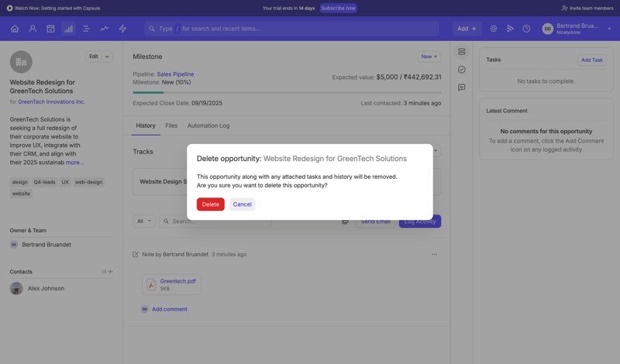Switch to the Automation Log tab
Viewport: 620px width, 364px height.
point(208,125)
